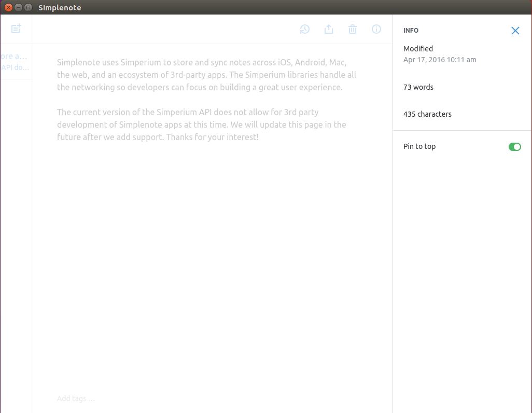
Task: Click the paragraph beginning 'The current version'
Action: 201,125
